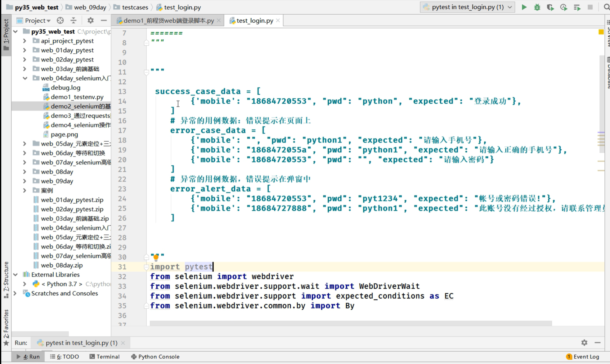The height and width of the screenshot is (364, 610).
Task: Click the Debug bug icon
Action: click(537, 7)
